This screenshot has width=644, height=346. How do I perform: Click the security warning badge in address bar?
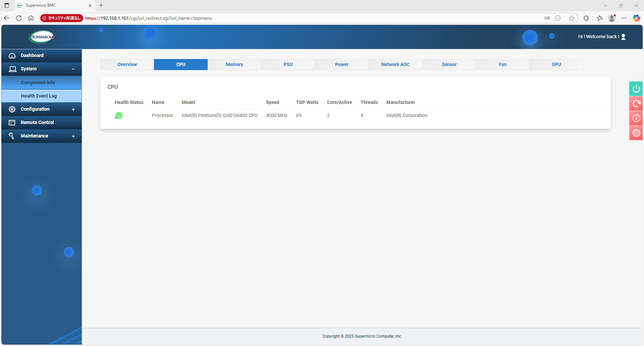click(61, 18)
